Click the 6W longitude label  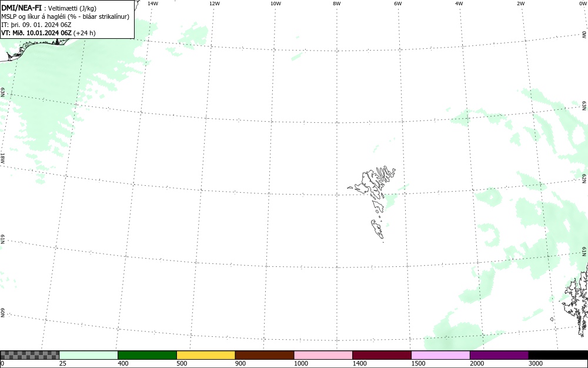(398, 4)
